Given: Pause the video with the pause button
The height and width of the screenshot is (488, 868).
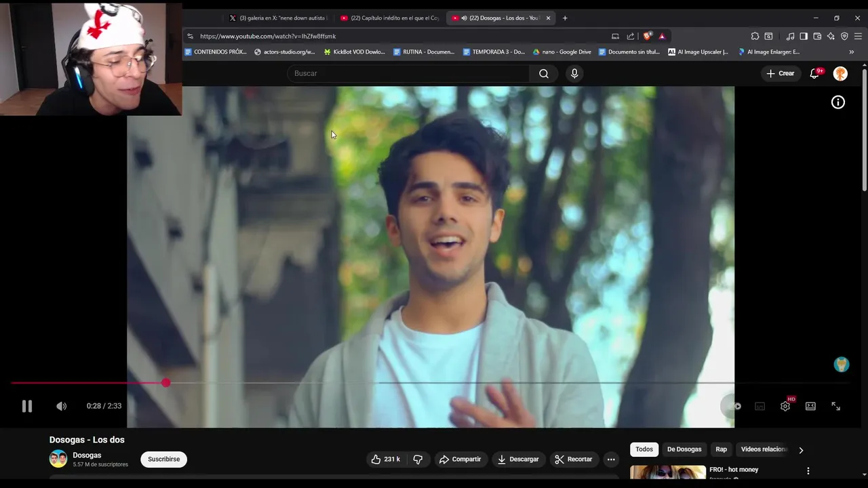Looking at the screenshot, I should (26, 406).
